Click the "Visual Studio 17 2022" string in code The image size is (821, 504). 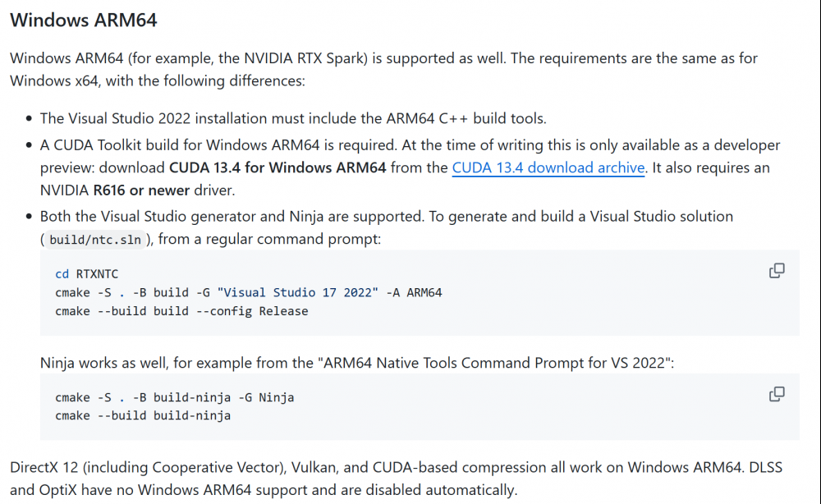pyautogui.click(x=297, y=292)
